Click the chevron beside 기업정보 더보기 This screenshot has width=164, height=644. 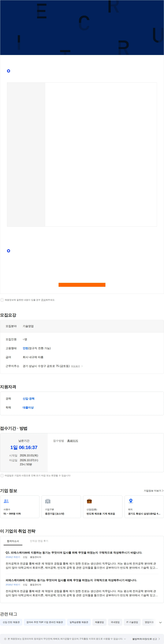[x=163, y=491]
